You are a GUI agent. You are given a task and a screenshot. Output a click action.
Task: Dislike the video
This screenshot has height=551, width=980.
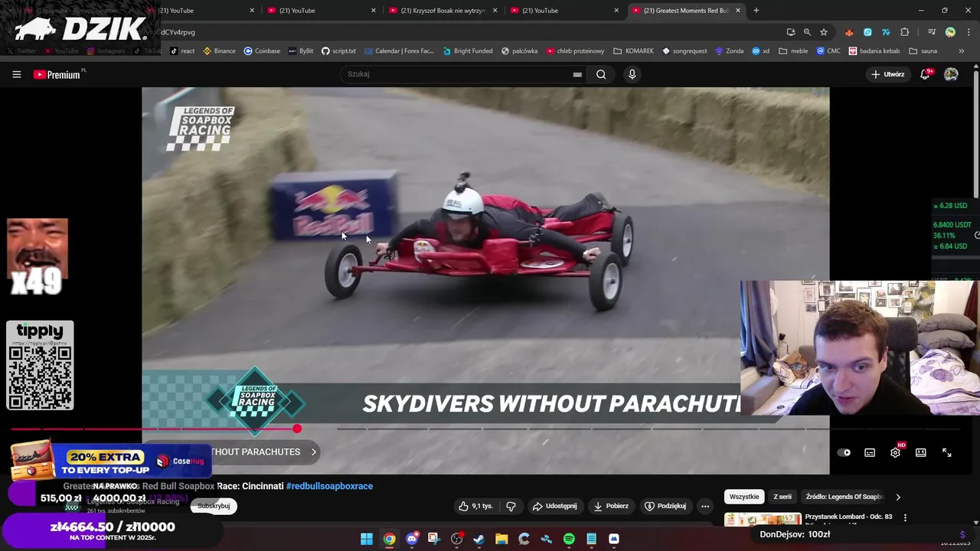point(511,506)
